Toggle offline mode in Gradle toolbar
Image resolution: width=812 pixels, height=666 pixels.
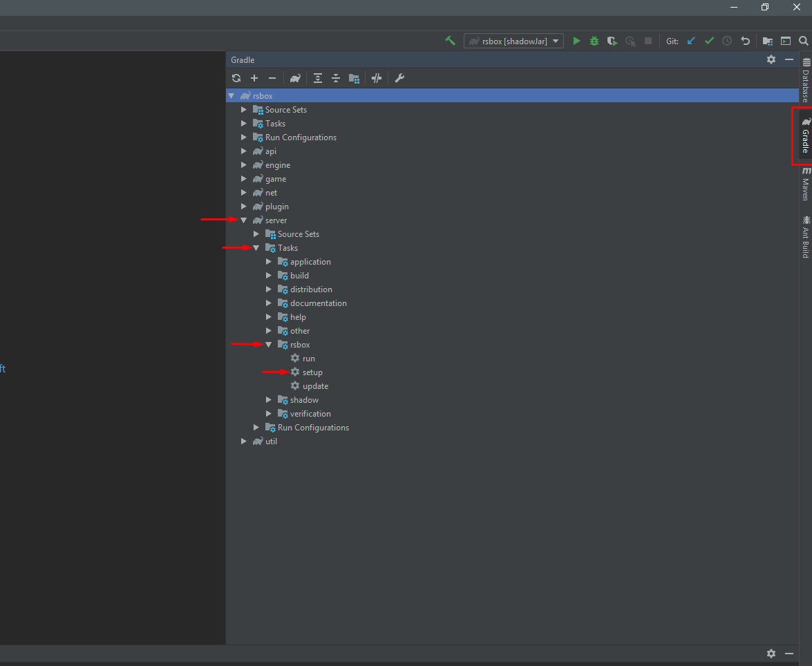377,78
